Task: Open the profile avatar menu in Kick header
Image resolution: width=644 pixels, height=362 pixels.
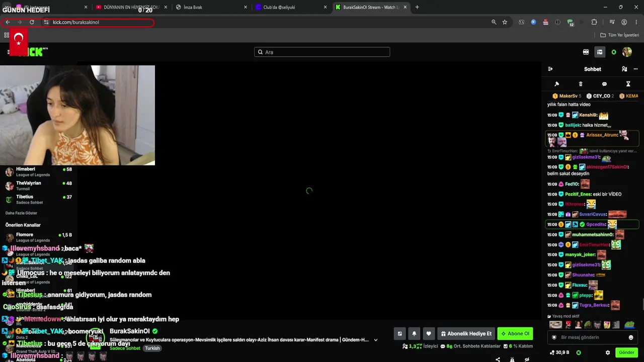Action: point(627,52)
